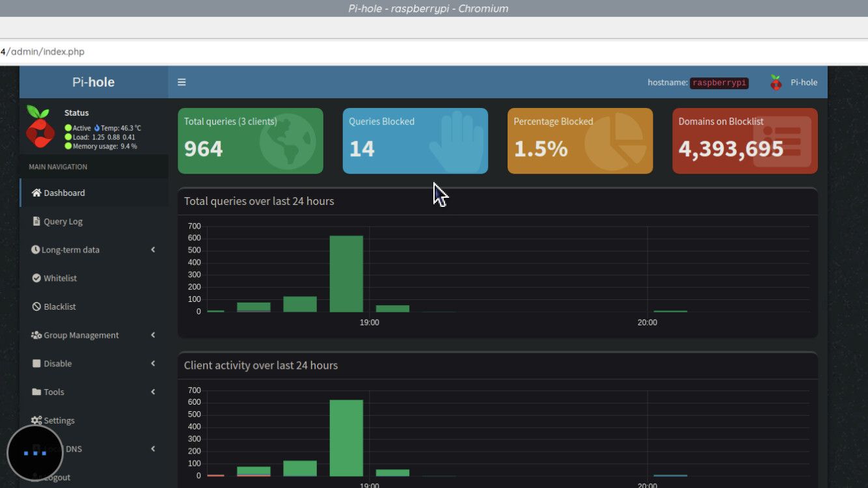Click the pie chart icon on Percentage Blocked

point(615,142)
